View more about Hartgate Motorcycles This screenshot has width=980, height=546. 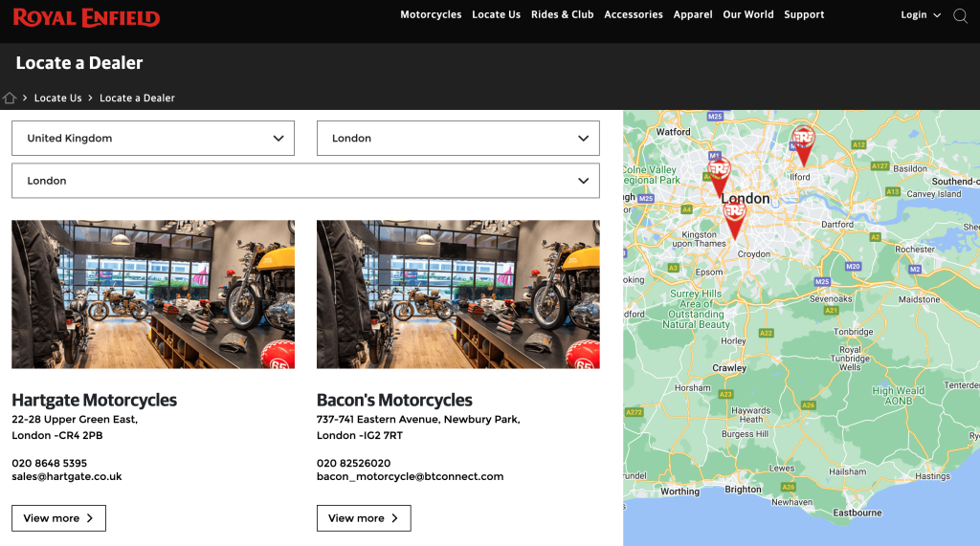pos(58,518)
